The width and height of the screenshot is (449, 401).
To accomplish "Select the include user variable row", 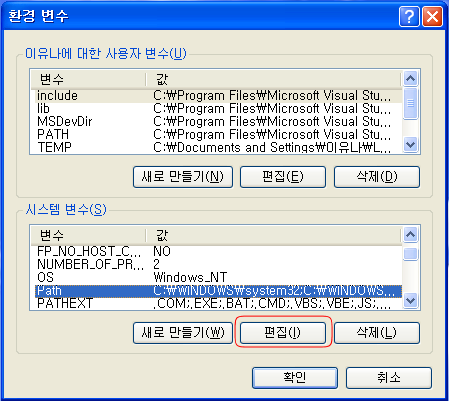I will tap(217, 96).
